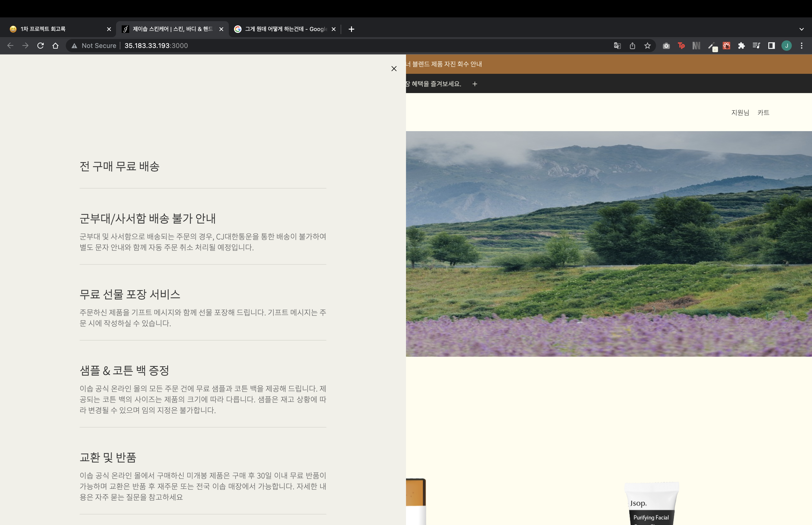The width and height of the screenshot is (812, 525).
Task: Go to browser home page
Action: point(55,46)
